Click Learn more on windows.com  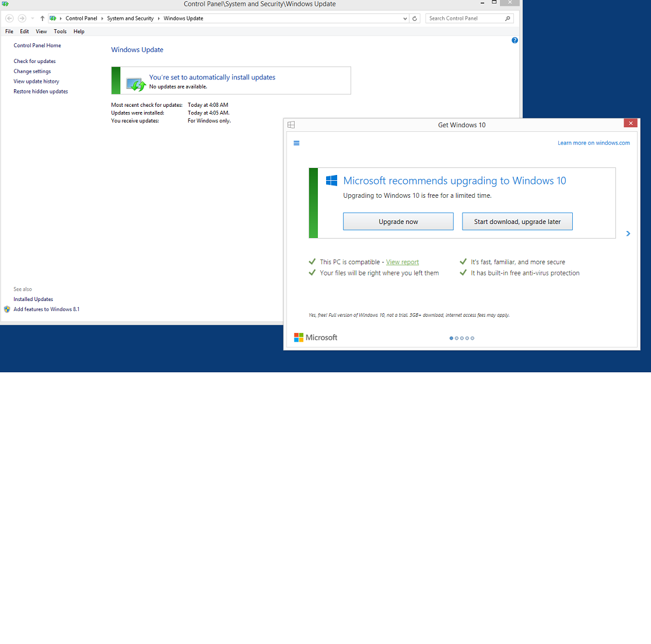(x=593, y=143)
